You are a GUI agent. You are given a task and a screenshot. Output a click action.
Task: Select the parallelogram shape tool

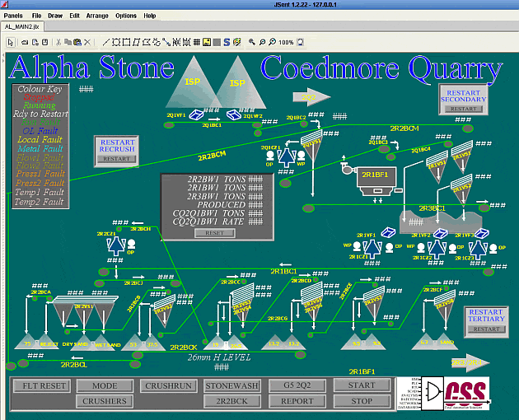pyautogui.click(x=136, y=42)
